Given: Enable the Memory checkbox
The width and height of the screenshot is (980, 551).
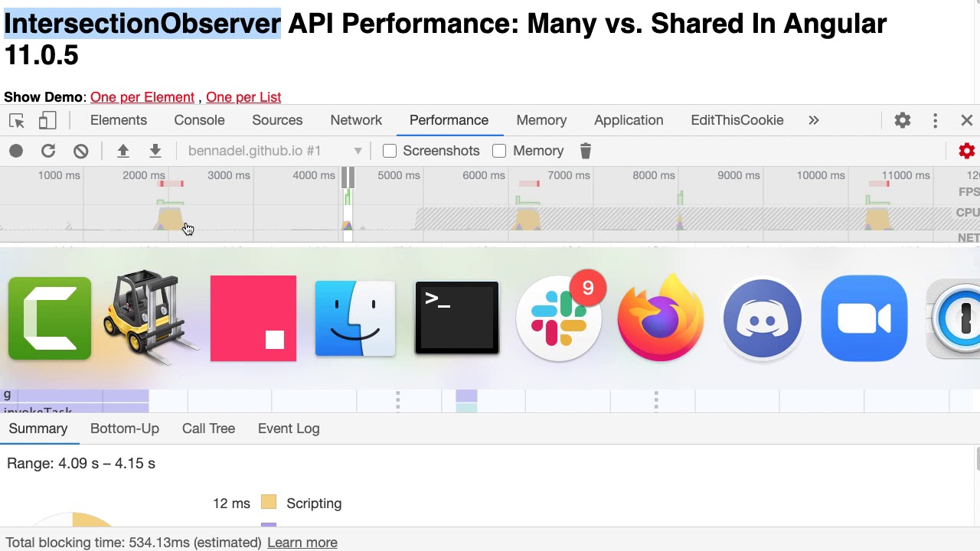Looking at the screenshot, I should (x=499, y=151).
